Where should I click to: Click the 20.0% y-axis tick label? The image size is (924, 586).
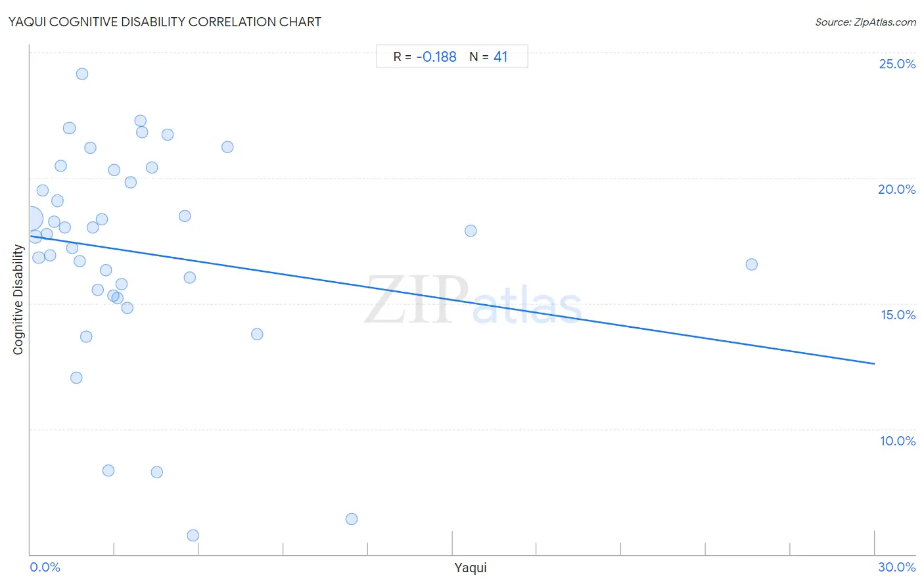(897, 189)
